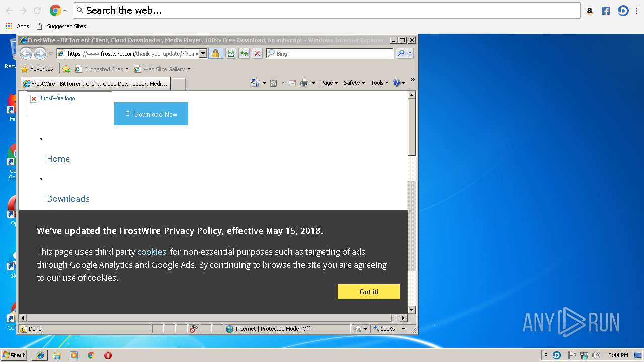Screen dimensions: 644x362
Task: Click the RSS feeds icon
Action: click(x=273, y=83)
